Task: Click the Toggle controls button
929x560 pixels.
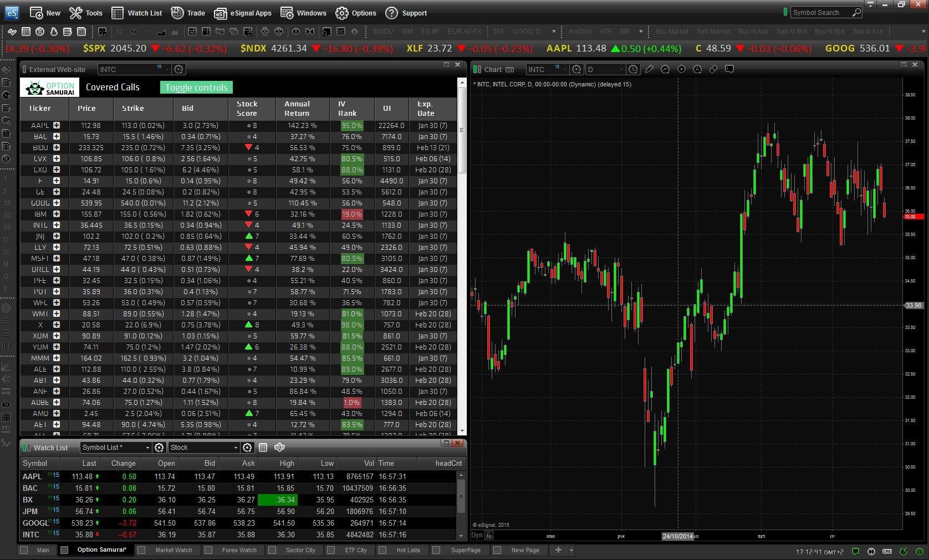Action: point(196,88)
